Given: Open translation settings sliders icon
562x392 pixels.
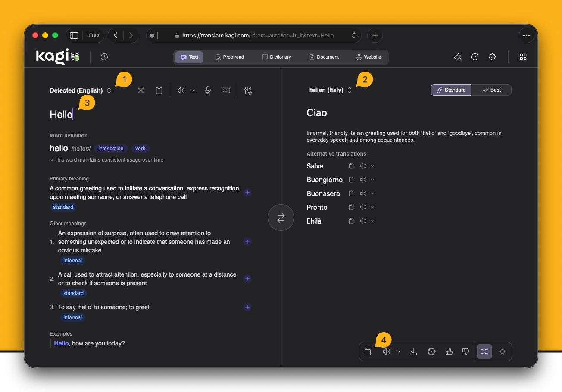Looking at the screenshot, I should coord(248,90).
